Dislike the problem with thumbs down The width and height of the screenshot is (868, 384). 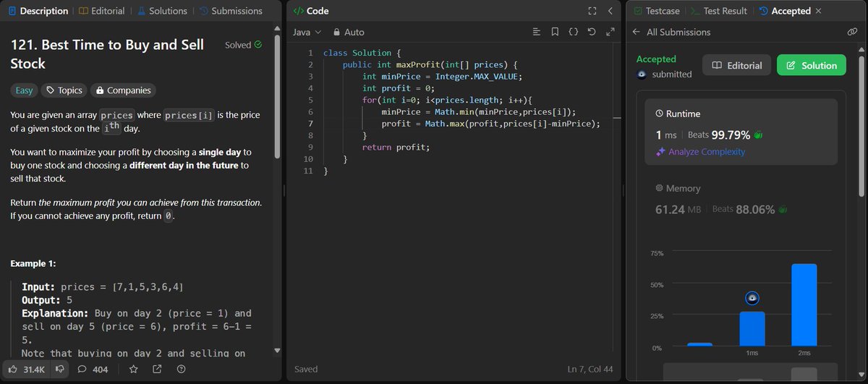[x=60, y=370]
